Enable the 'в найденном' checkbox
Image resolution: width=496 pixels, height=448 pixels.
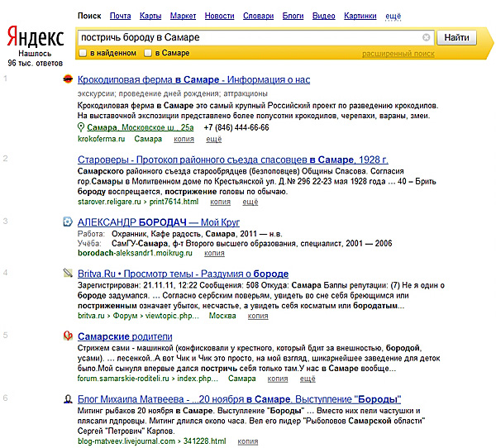pos(83,54)
